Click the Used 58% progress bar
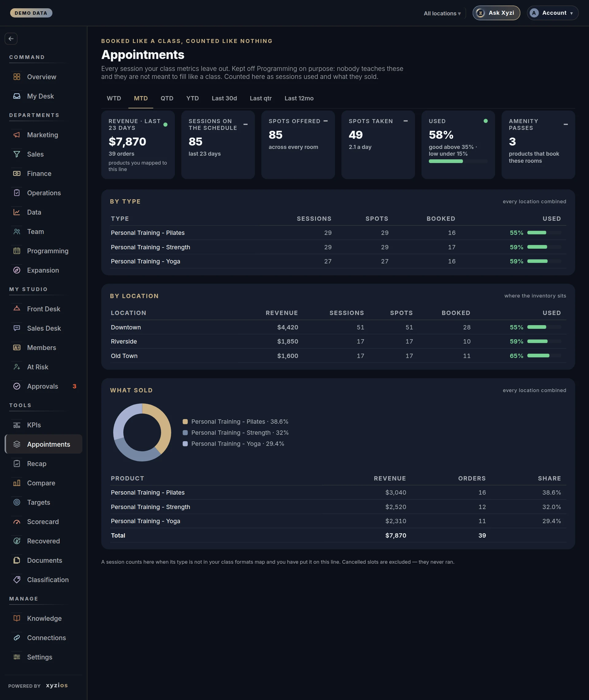The height and width of the screenshot is (700, 589). (x=458, y=162)
